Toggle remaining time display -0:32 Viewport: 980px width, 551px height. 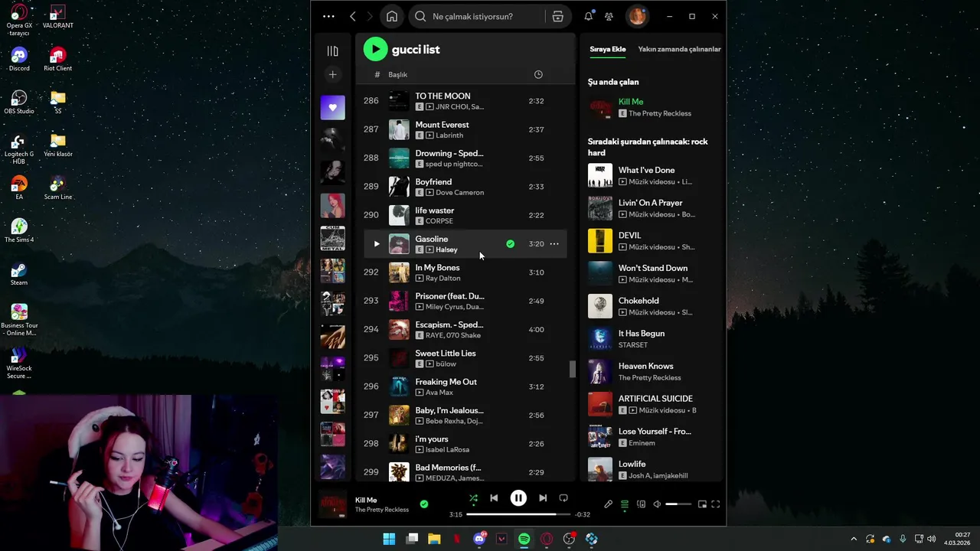pos(583,515)
